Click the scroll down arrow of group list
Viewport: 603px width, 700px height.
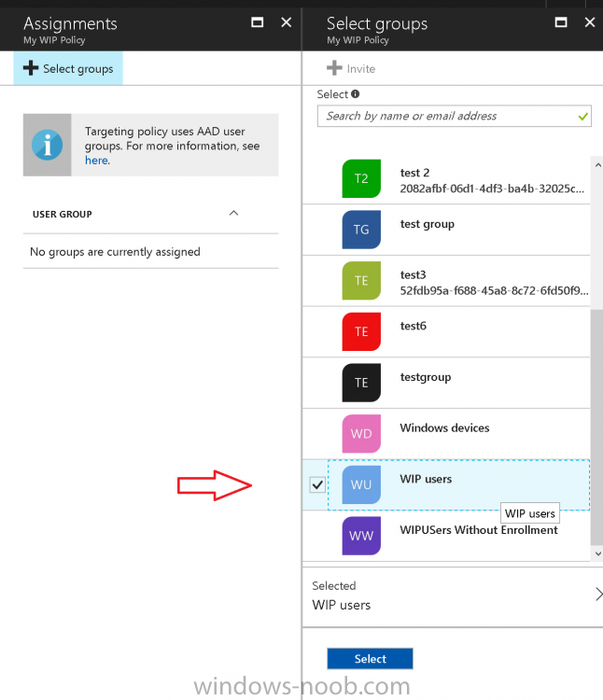click(597, 554)
